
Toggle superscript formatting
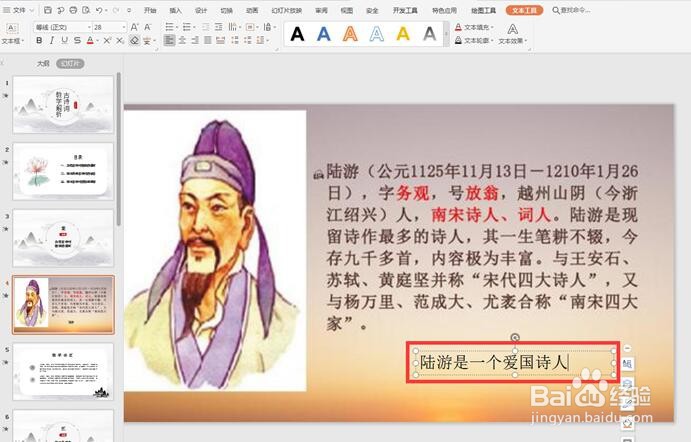(x=107, y=41)
